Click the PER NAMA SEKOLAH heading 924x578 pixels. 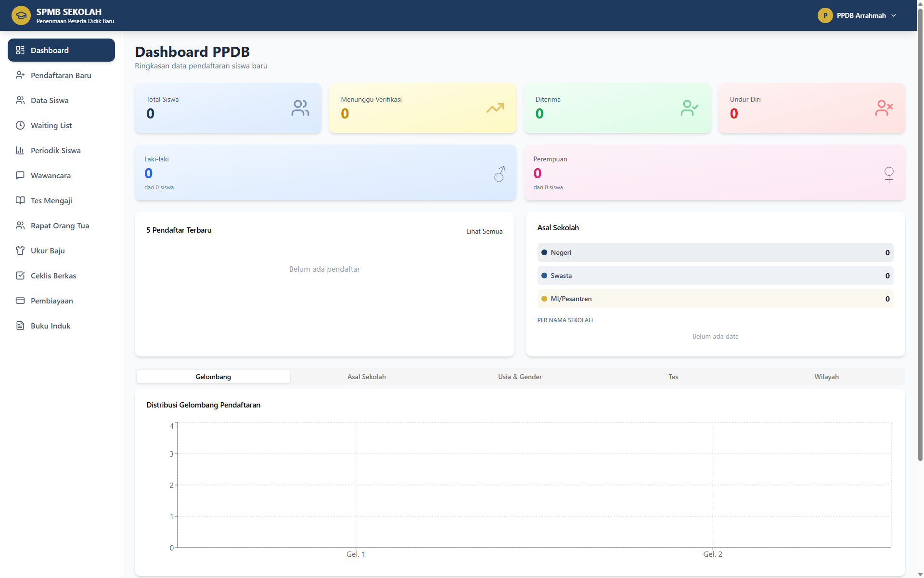565,320
